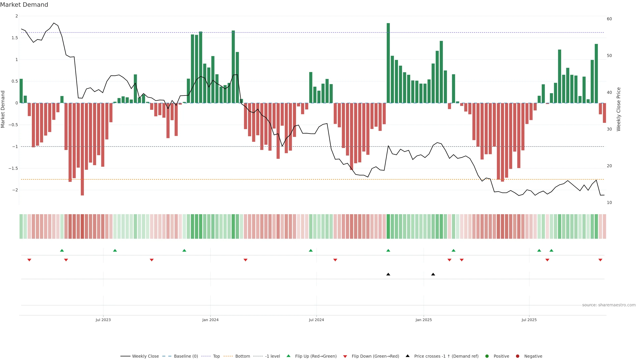Click the lowest red bar below -2
The image size is (644, 362).
(x=82, y=150)
